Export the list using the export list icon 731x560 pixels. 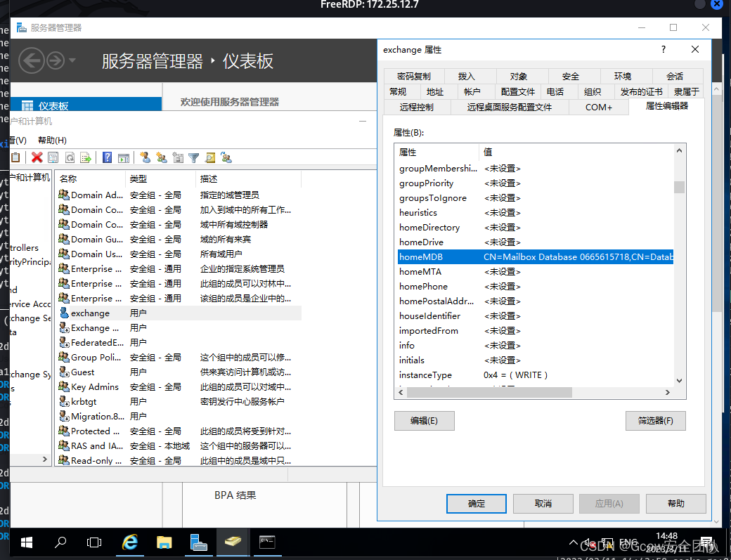(84, 157)
